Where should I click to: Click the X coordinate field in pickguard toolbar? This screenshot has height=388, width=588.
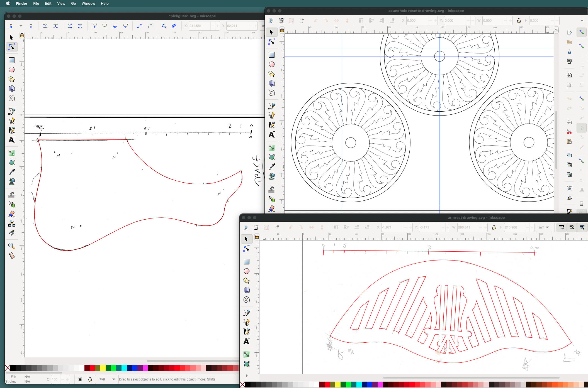tap(199, 26)
